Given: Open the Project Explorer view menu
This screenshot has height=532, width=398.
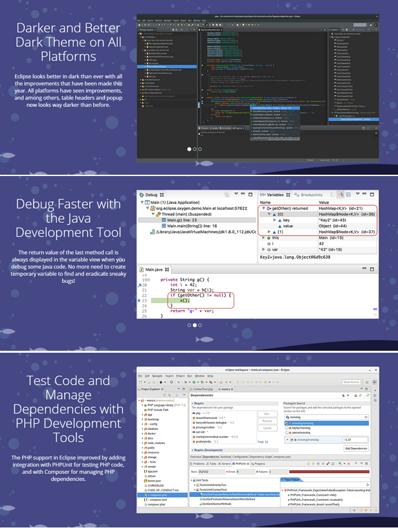Looking at the screenshot, I should coord(184,395).
